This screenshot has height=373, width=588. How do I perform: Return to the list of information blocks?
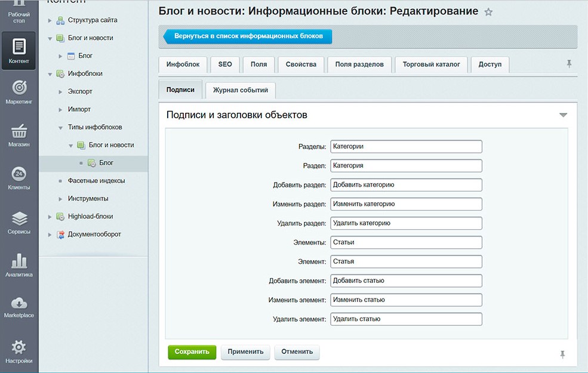point(248,36)
